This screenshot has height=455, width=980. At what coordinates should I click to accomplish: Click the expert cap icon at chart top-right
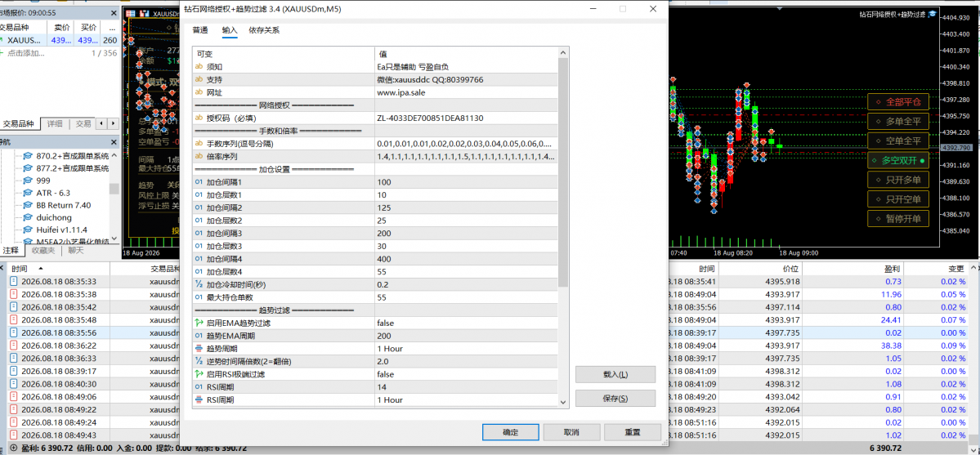pyautogui.click(x=932, y=13)
